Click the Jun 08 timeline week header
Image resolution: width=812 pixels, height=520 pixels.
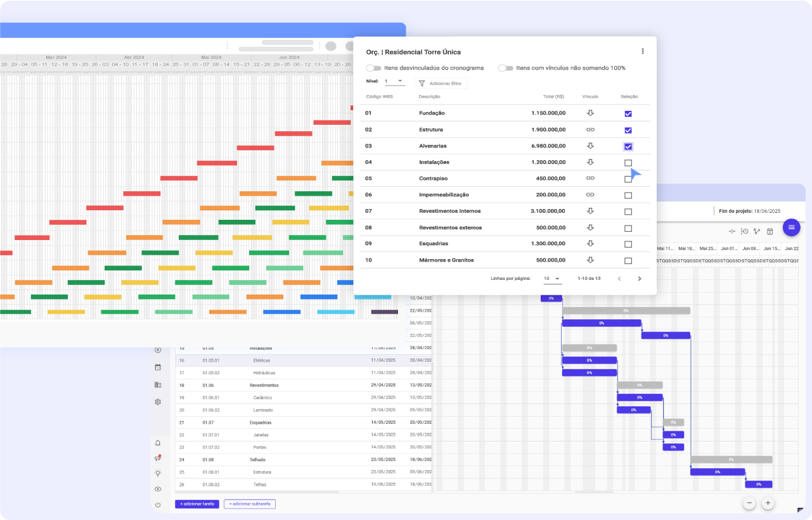point(751,248)
